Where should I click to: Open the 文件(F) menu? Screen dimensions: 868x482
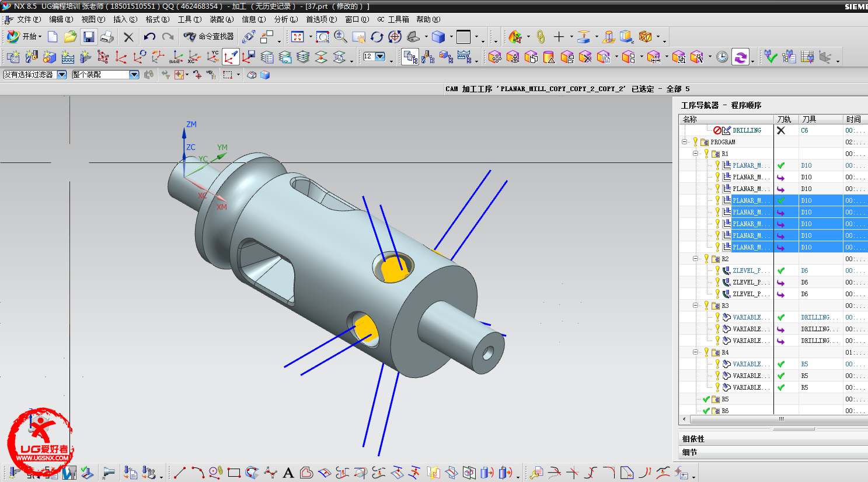[29, 19]
